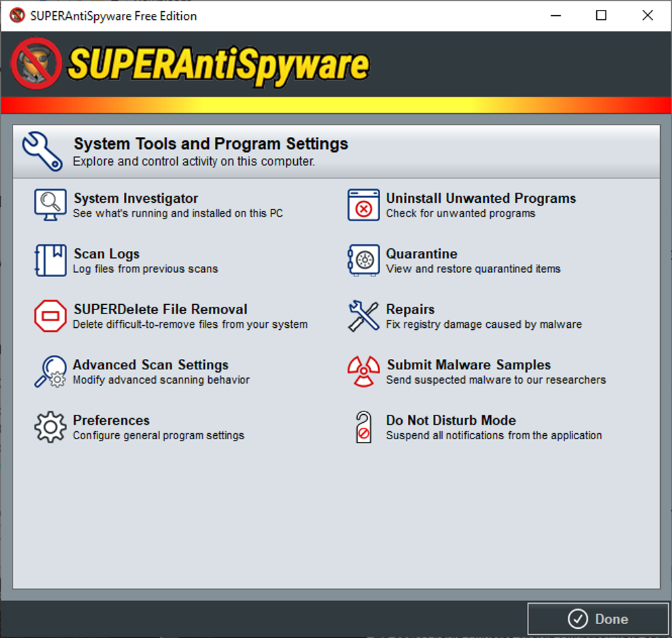Screen dimensions: 672x638
Task: Click the SUPERAntiSpyware logo in banner
Action: pos(190,65)
